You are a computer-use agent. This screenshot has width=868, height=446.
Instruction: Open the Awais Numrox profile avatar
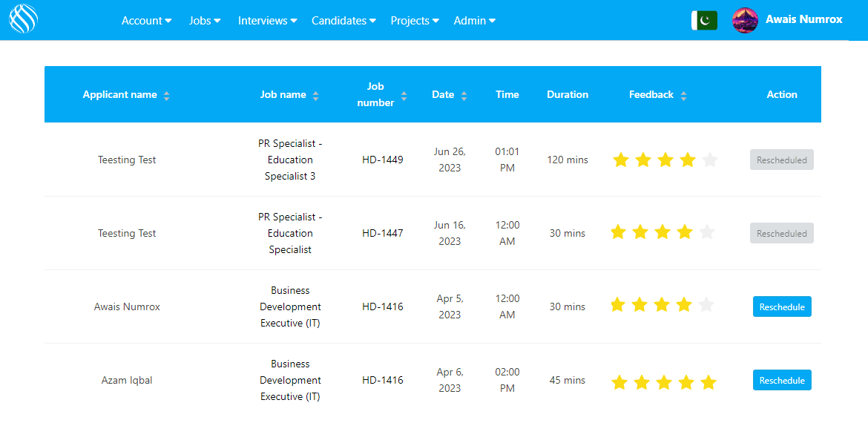pos(745,19)
